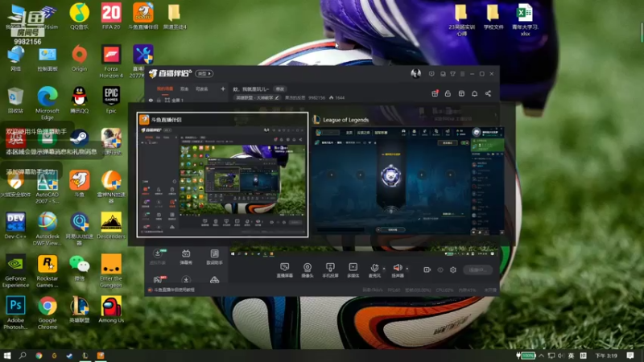Viewport: 644px width, 362px height.
Task: Open Enter the Gungeon desktop icon
Action: (x=111, y=271)
